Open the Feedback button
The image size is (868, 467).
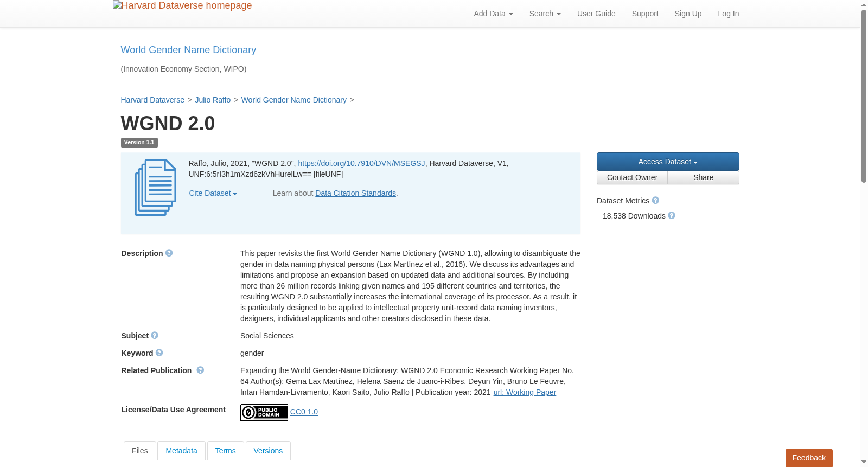point(809,458)
